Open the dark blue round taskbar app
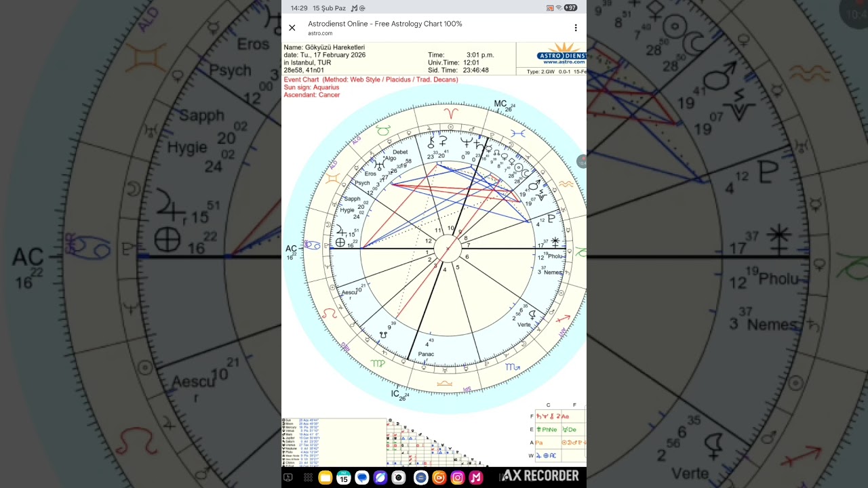Screen dimensions: 868x488 coord(421,478)
